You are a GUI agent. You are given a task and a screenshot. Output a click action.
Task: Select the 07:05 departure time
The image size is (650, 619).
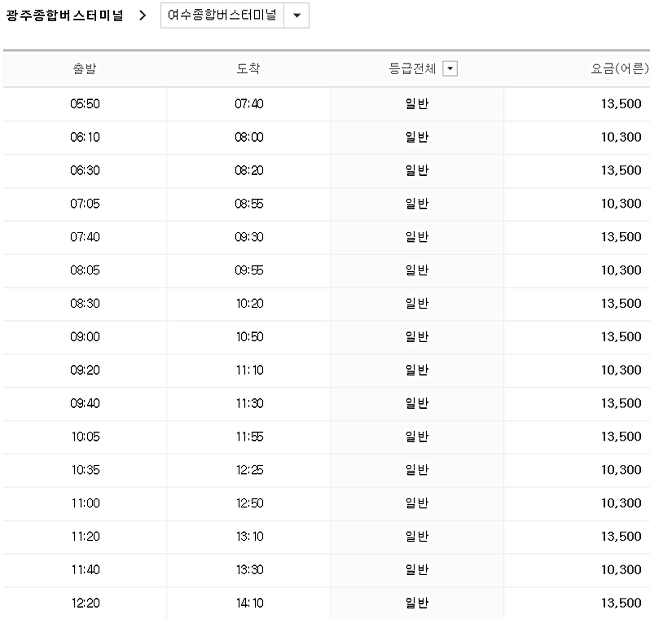coord(85,204)
